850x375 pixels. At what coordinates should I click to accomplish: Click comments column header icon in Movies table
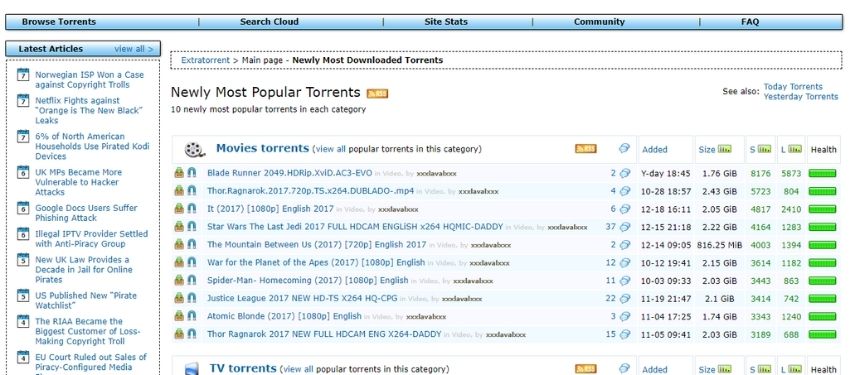(x=624, y=148)
